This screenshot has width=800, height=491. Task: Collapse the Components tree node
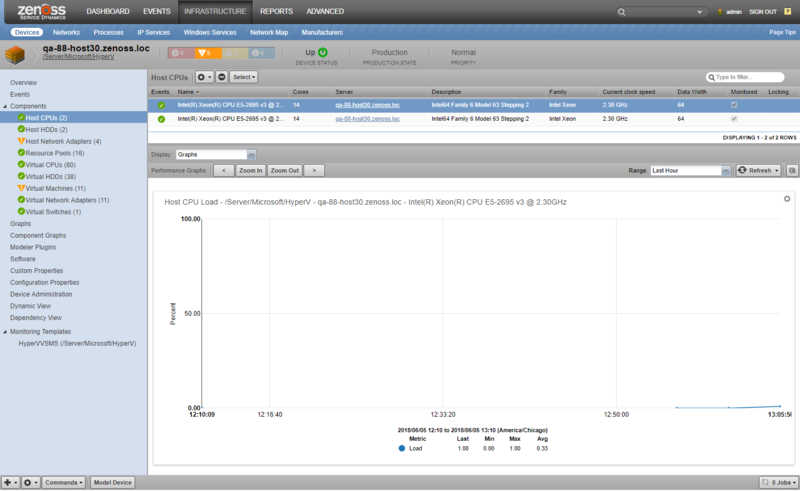[5, 106]
